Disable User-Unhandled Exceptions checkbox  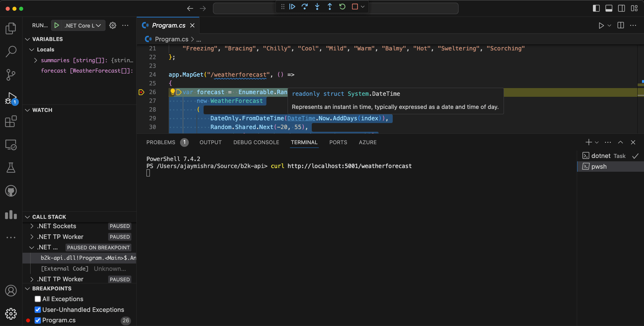pos(38,310)
